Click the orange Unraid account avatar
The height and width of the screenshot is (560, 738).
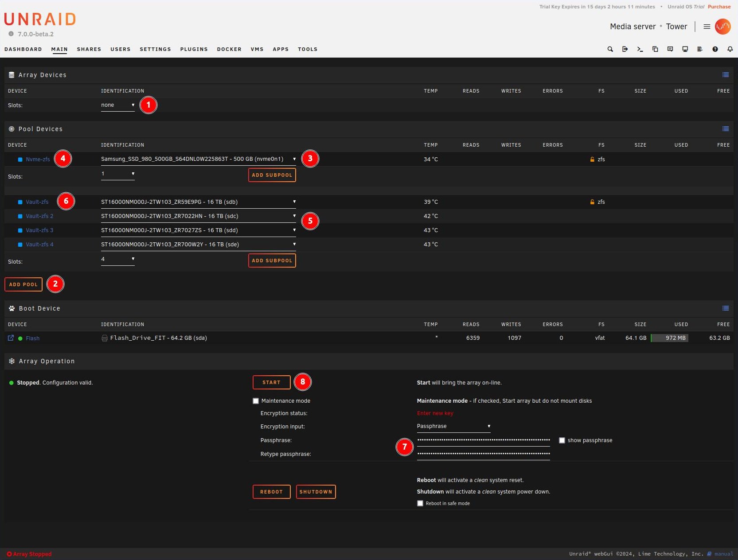tap(723, 27)
